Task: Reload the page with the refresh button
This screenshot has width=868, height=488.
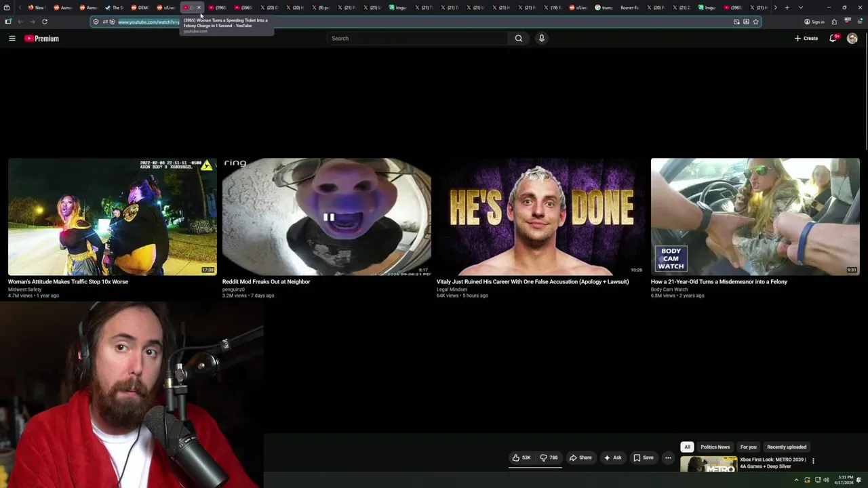Action: tap(45, 22)
